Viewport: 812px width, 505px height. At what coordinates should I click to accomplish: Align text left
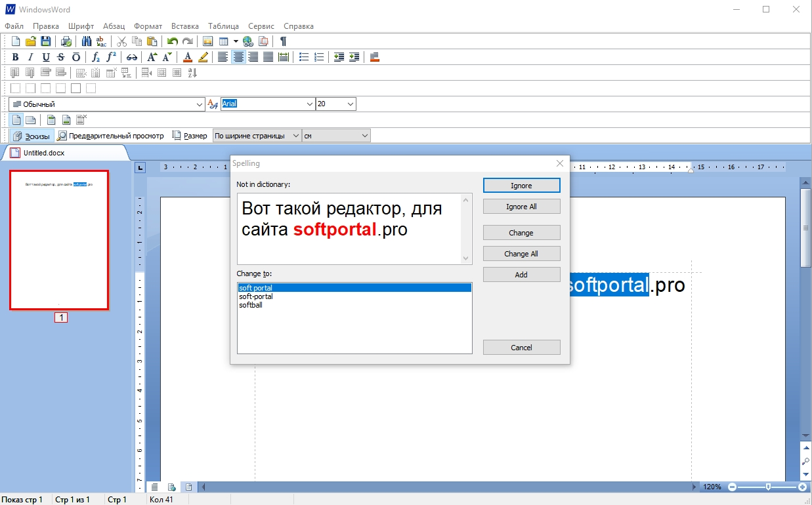tap(223, 57)
